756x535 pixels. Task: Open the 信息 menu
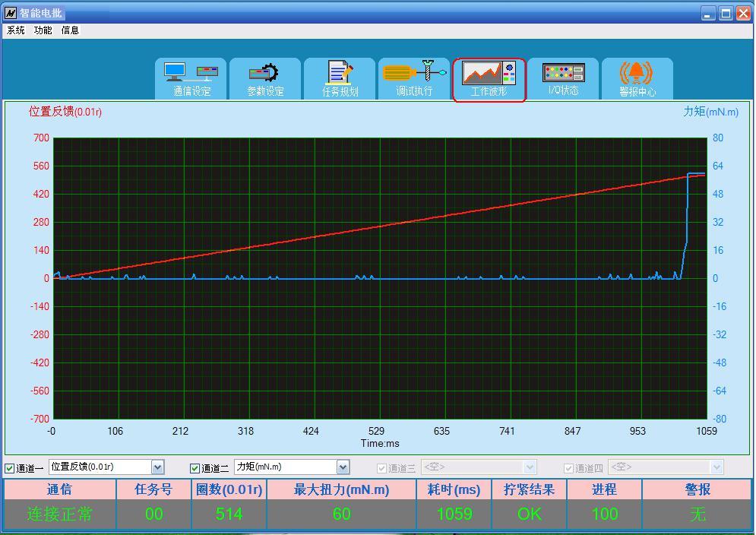point(70,30)
